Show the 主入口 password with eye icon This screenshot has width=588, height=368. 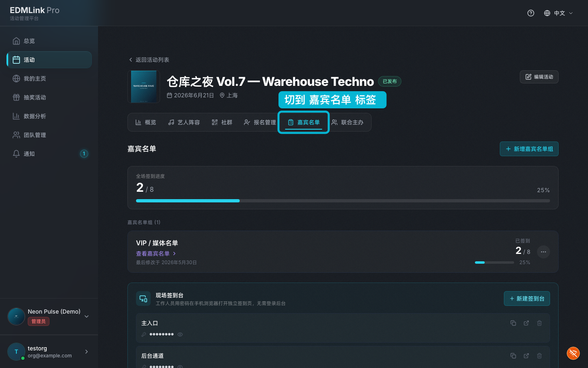(x=180, y=334)
